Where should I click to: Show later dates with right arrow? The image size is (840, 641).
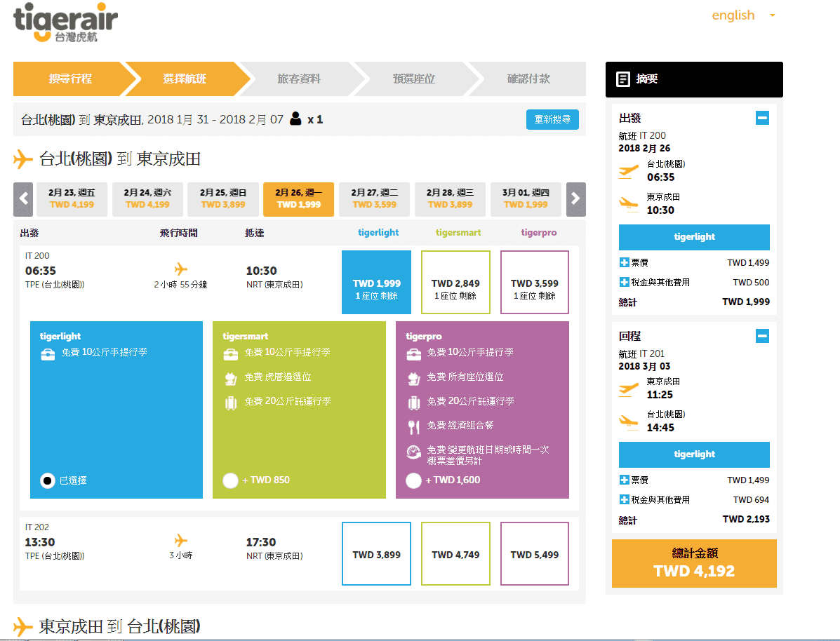pyautogui.click(x=576, y=199)
